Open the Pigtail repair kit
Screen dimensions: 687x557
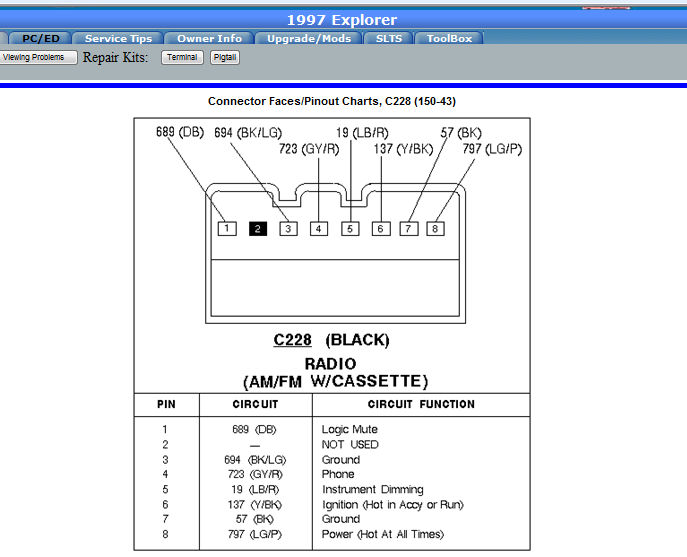pos(225,57)
